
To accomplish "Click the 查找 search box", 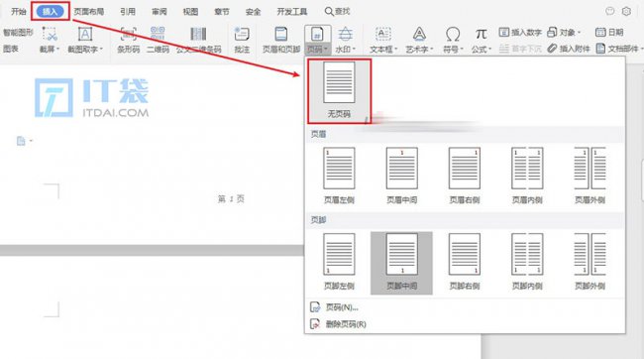I will tap(338, 12).
